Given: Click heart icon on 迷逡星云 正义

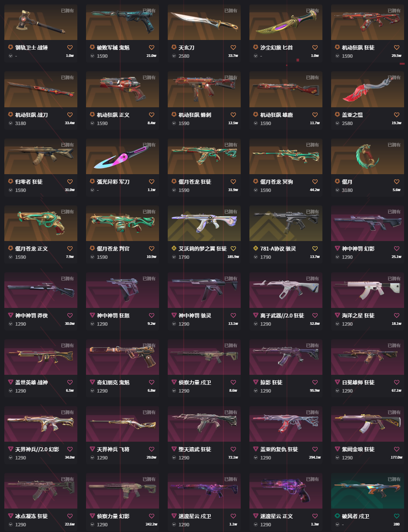Looking at the screenshot, I should pyautogui.click(x=315, y=516).
